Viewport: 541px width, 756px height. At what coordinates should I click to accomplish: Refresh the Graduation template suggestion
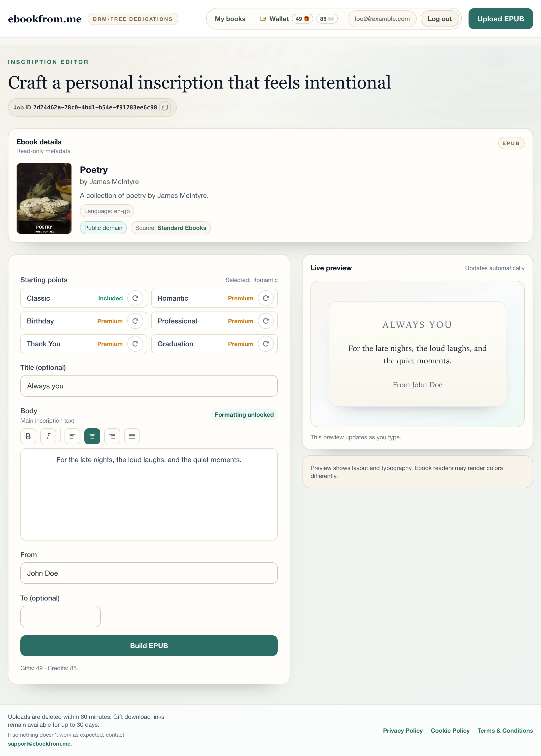(x=266, y=344)
